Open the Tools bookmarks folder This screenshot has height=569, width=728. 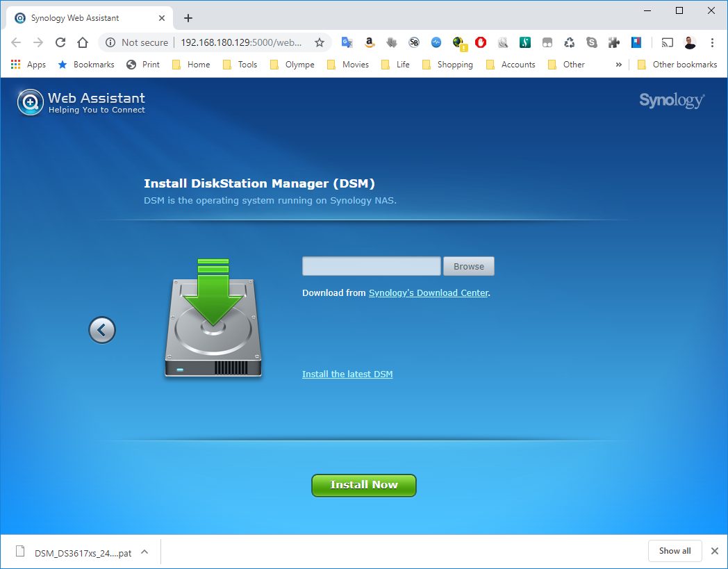coord(240,65)
